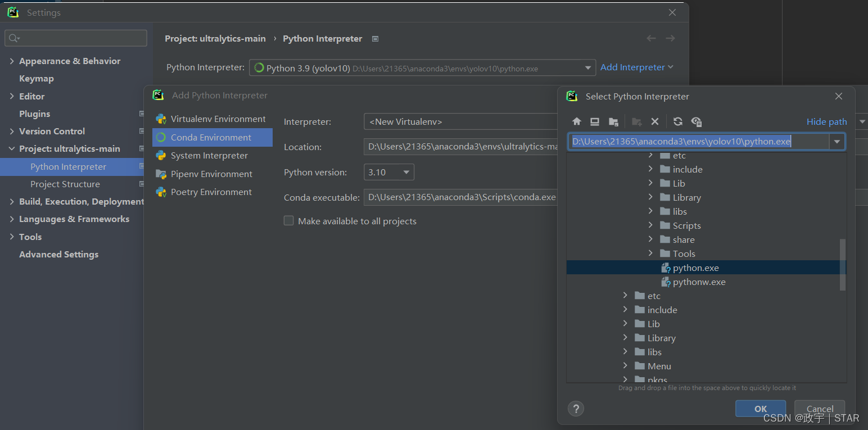Expand Appearance & Behavior settings group

point(12,61)
